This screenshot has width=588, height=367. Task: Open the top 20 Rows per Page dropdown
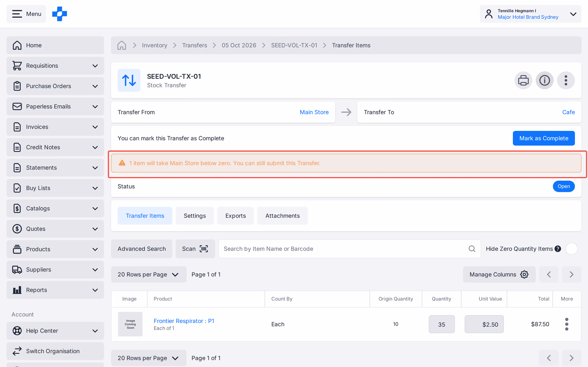click(x=149, y=274)
